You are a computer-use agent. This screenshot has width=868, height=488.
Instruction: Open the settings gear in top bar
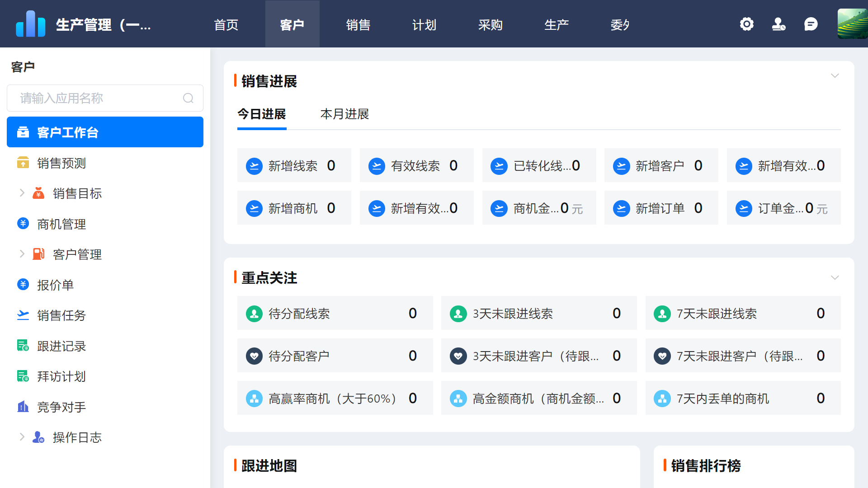746,24
